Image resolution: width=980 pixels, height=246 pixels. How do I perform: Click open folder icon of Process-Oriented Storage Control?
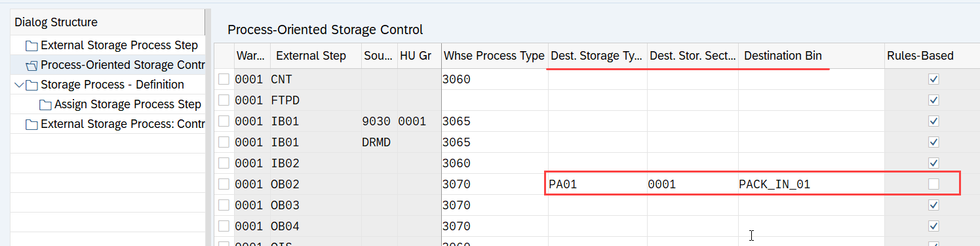31,66
